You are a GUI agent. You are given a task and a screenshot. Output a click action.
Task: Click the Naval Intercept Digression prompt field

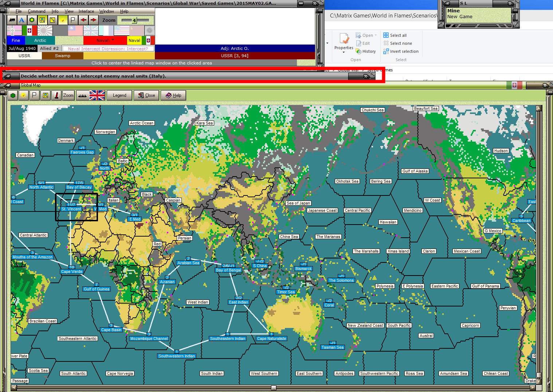(108, 48)
